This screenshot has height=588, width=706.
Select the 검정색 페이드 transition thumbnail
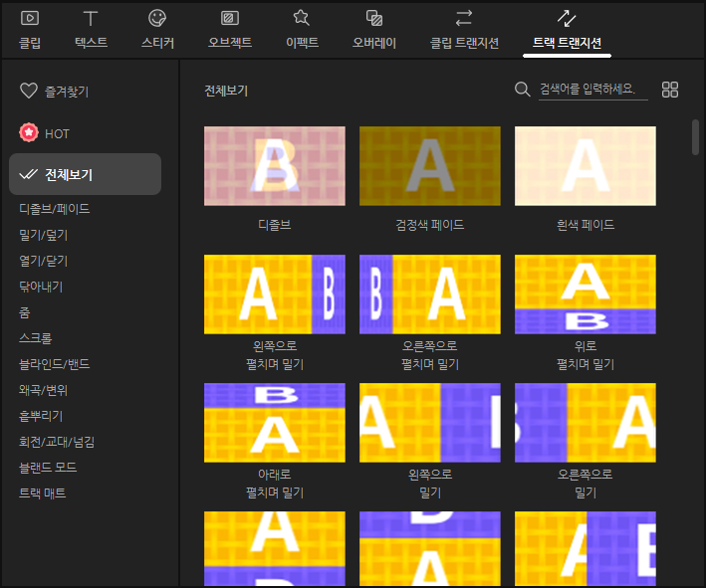tap(430, 166)
